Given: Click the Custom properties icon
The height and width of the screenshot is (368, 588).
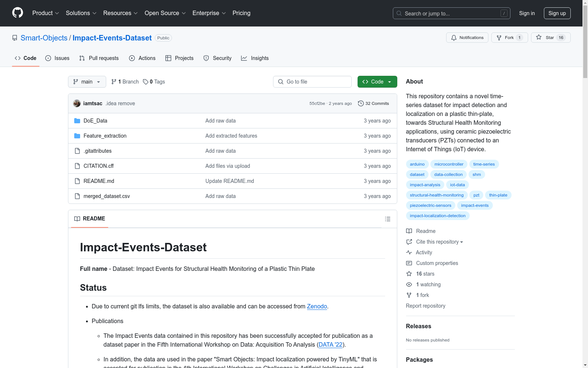Looking at the screenshot, I should [409, 263].
